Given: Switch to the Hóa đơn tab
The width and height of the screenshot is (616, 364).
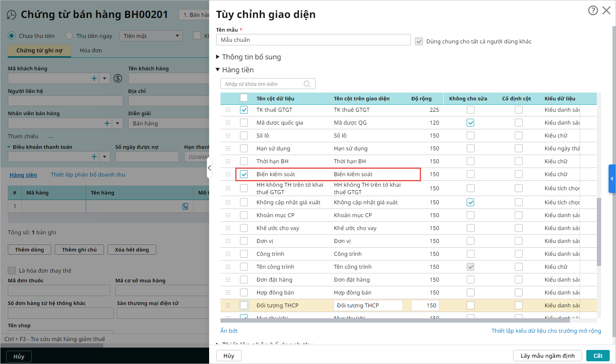Looking at the screenshot, I should click(91, 50).
